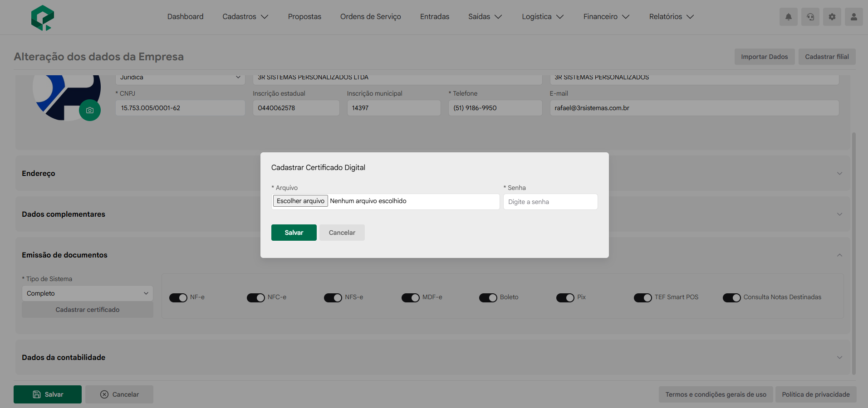This screenshot has height=408, width=868.
Task: Open Ordens de Serviço menu item
Action: click(371, 17)
